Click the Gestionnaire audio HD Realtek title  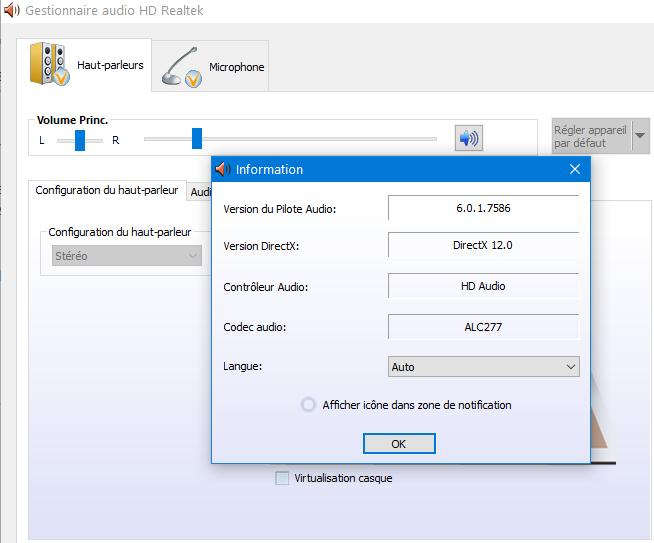(x=114, y=10)
